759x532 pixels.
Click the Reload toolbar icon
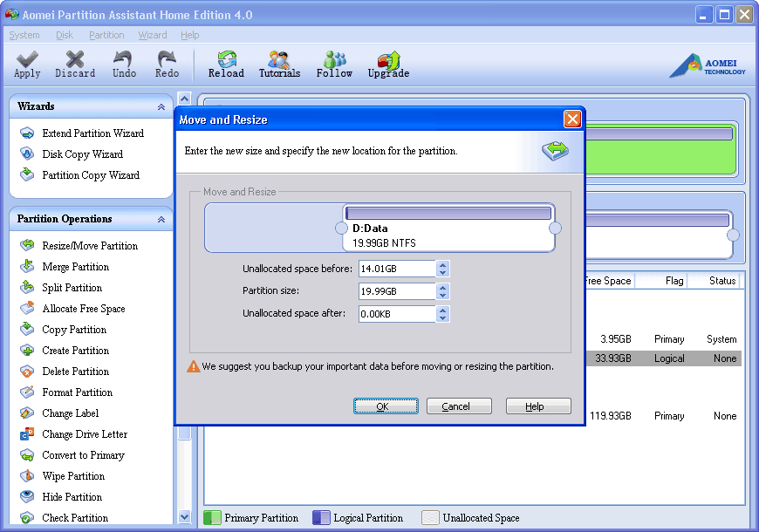(226, 65)
